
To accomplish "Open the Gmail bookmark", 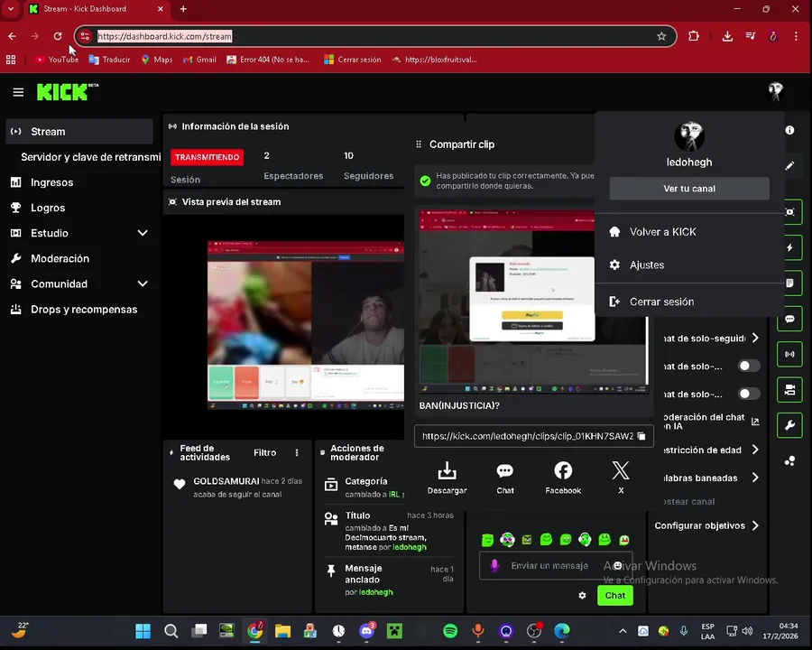I will [x=199, y=60].
